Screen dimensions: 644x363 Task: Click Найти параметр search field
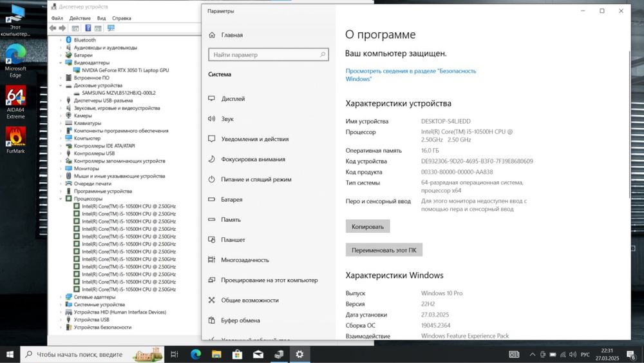(x=269, y=54)
